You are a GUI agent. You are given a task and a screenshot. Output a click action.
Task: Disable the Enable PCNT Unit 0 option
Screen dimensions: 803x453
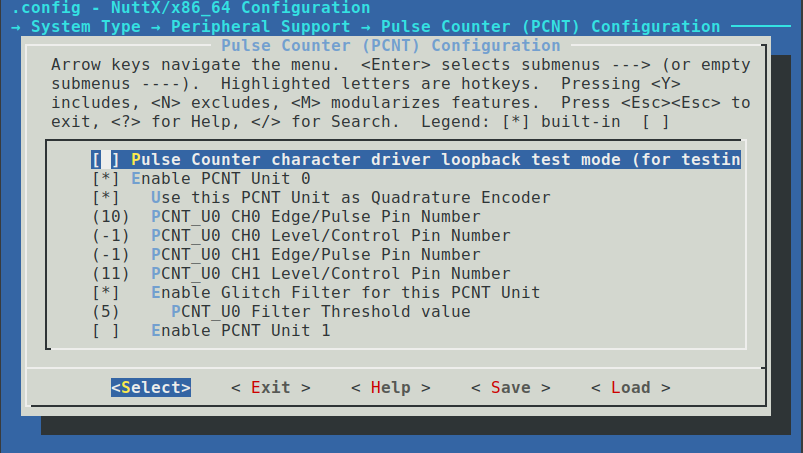pyautogui.click(x=106, y=179)
